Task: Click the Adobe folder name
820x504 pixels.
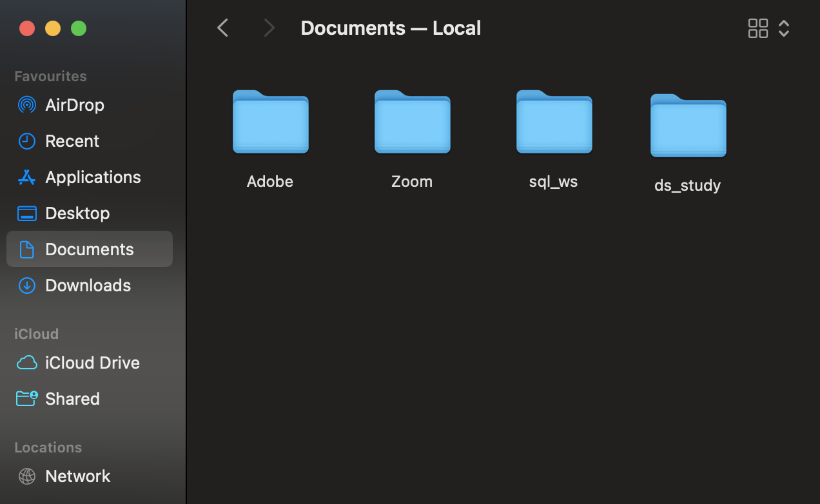Action: point(270,182)
